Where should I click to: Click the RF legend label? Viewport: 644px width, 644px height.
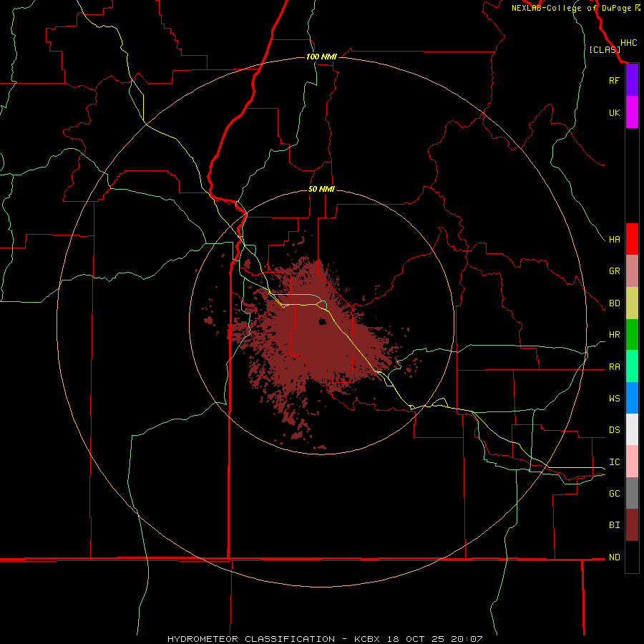point(614,80)
